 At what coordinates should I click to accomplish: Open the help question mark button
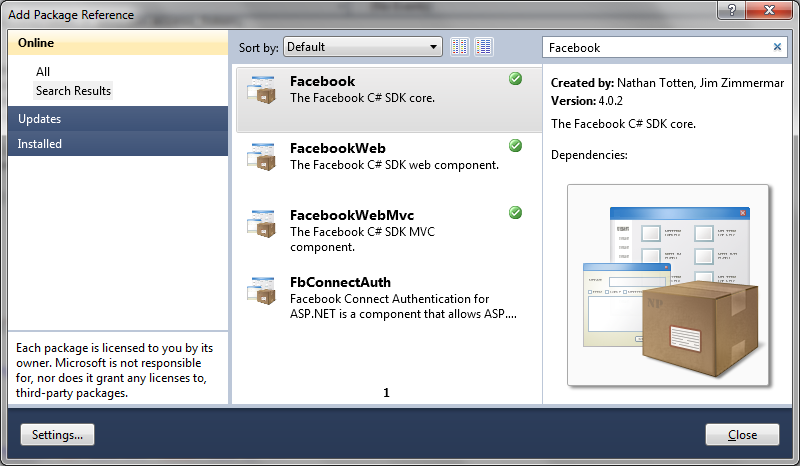732,10
